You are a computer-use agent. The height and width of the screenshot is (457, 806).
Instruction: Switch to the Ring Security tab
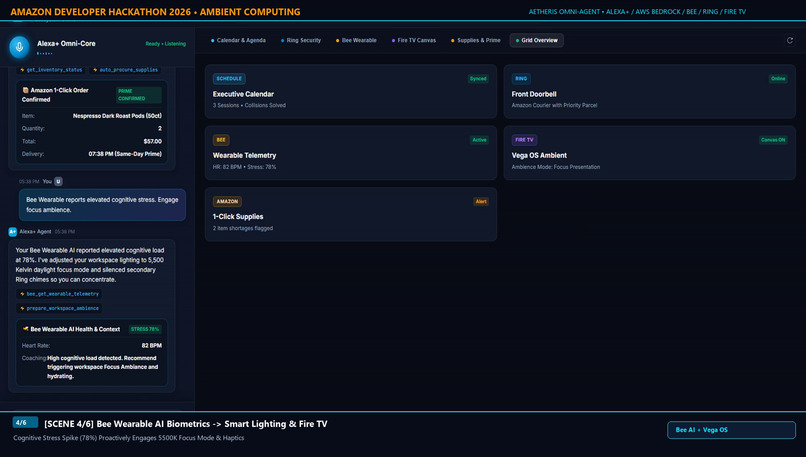[301, 40]
